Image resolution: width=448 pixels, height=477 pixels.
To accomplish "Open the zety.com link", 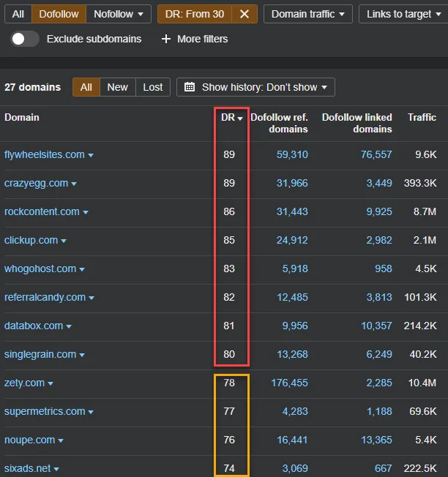I will coord(24,383).
